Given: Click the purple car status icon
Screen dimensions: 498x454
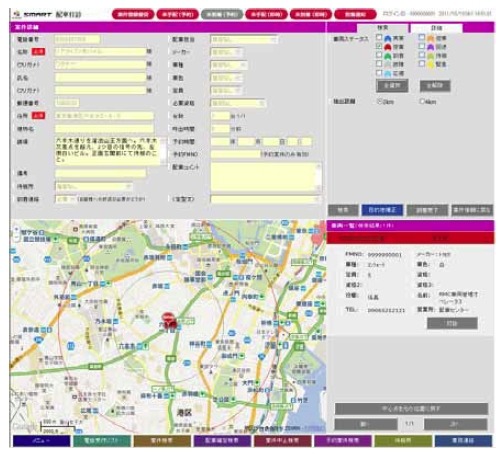Looking at the screenshot, I should [x=431, y=47].
